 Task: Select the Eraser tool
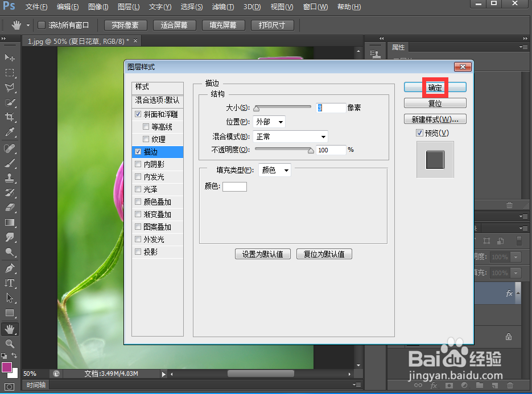pos(8,208)
